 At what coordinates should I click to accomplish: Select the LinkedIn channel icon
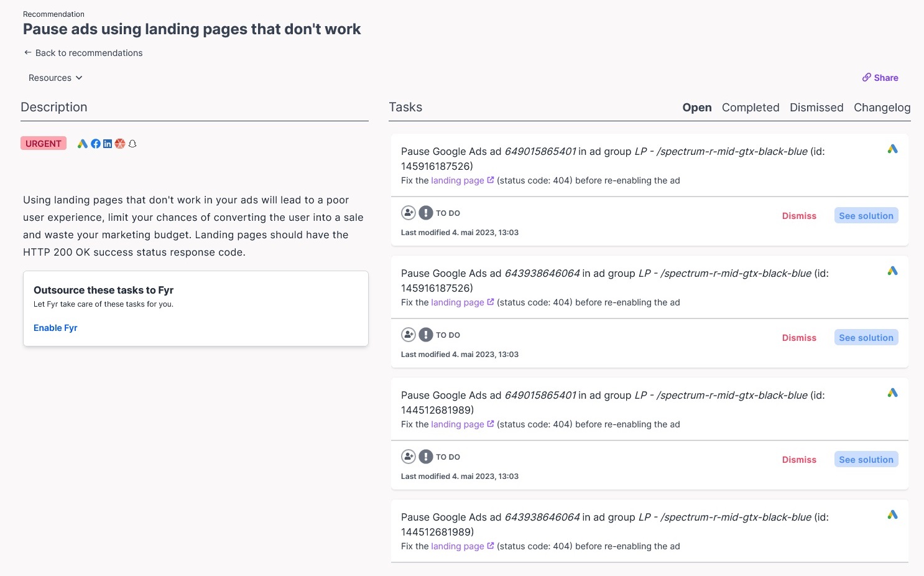click(x=108, y=143)
